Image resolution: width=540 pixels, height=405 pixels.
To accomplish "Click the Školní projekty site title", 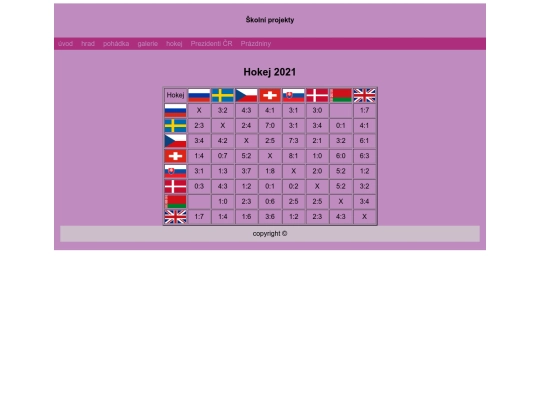I will (x=270, y=20).
